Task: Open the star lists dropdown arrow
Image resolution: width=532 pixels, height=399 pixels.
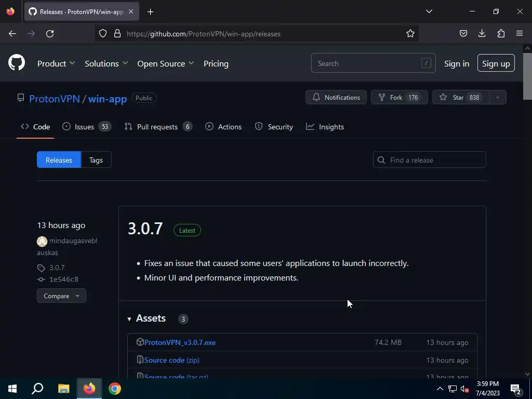Action: point(497,97)
